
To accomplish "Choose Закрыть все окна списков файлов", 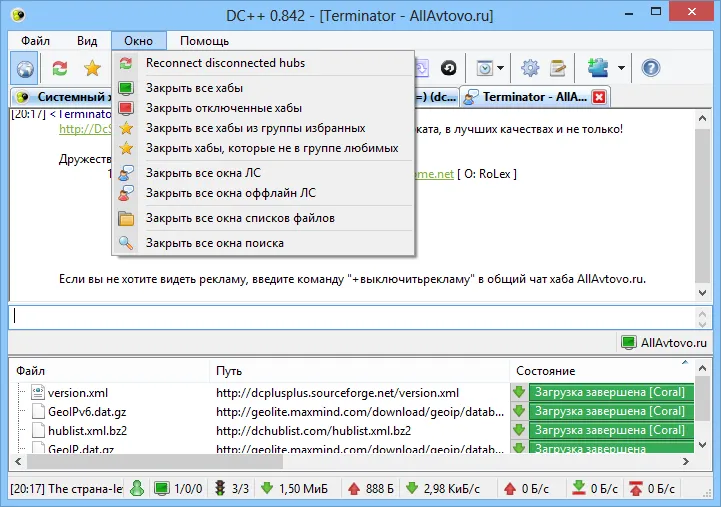I will [x=263, y=218].
